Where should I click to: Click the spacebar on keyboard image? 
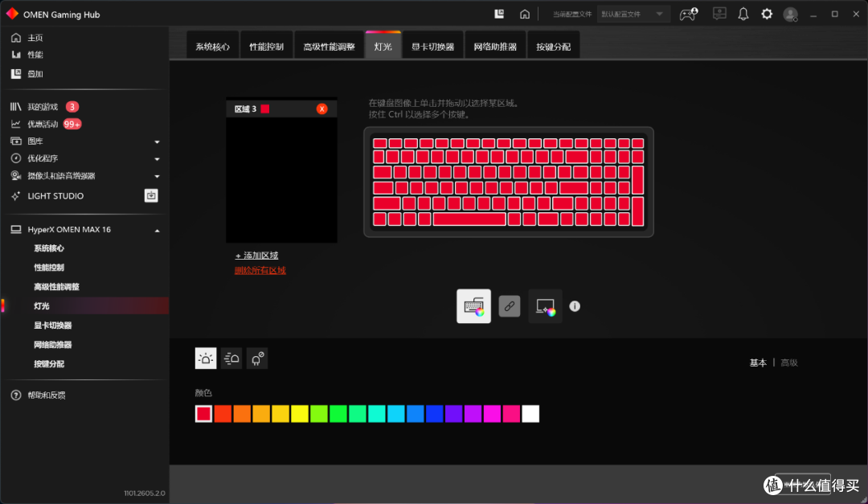tap(469, 219)
